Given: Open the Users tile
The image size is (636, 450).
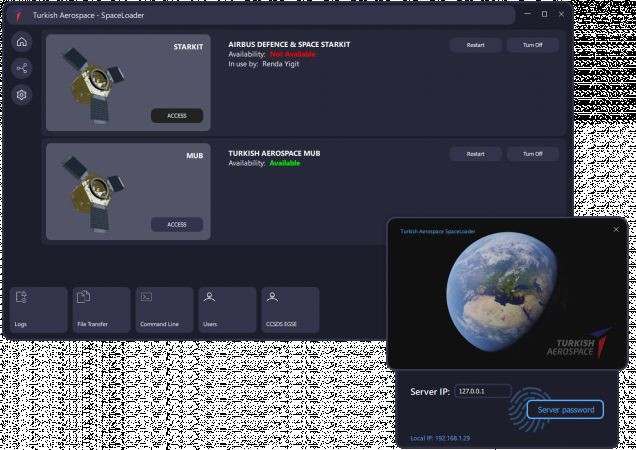Looking at the screenshot, I should pyautogui.click(x=227, y=310).
